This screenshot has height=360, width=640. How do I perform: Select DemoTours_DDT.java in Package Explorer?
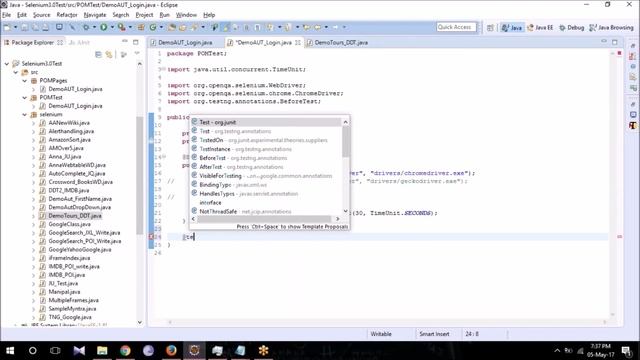click(x=75, y=216)
